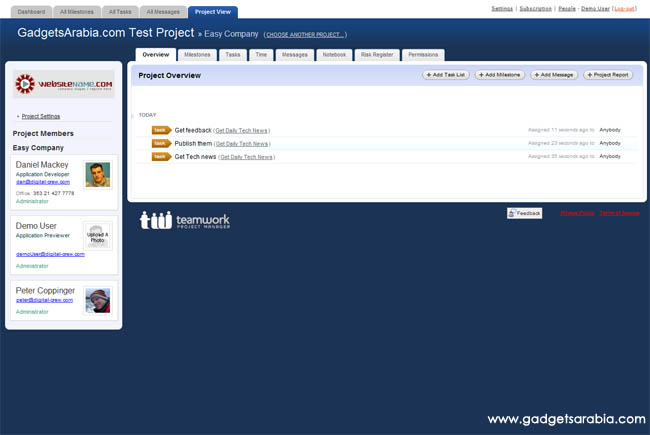Click the Add Message button

pos(554,75)
